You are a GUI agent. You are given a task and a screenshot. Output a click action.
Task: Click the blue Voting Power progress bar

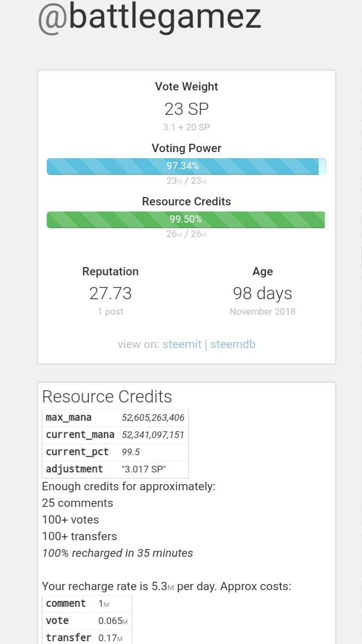186,166
